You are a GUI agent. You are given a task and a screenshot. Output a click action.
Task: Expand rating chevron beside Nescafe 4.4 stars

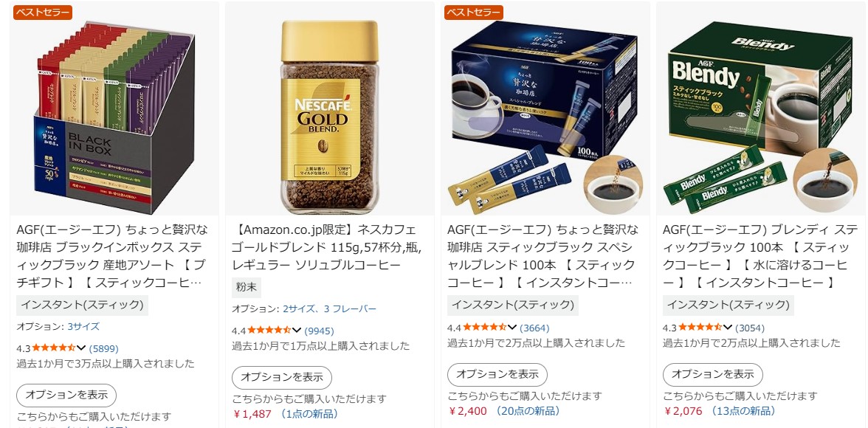pyautogui.click(x=297, y=331)
